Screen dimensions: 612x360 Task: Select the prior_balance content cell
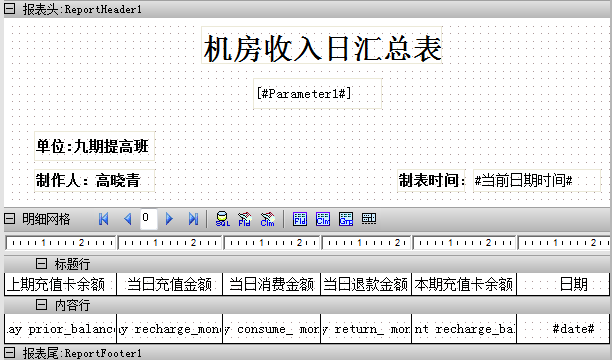pyautogui.click(x=60, y=329)
